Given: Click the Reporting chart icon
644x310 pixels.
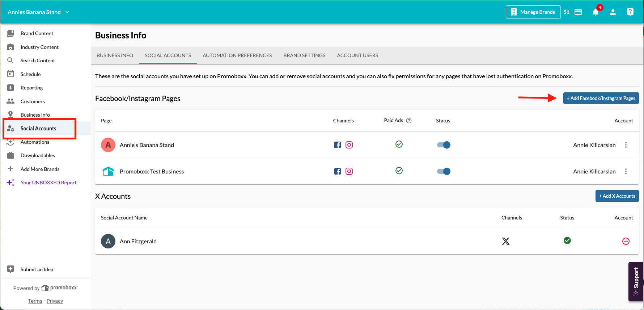Looking at the screenshot, I should (x=10, y=88).
